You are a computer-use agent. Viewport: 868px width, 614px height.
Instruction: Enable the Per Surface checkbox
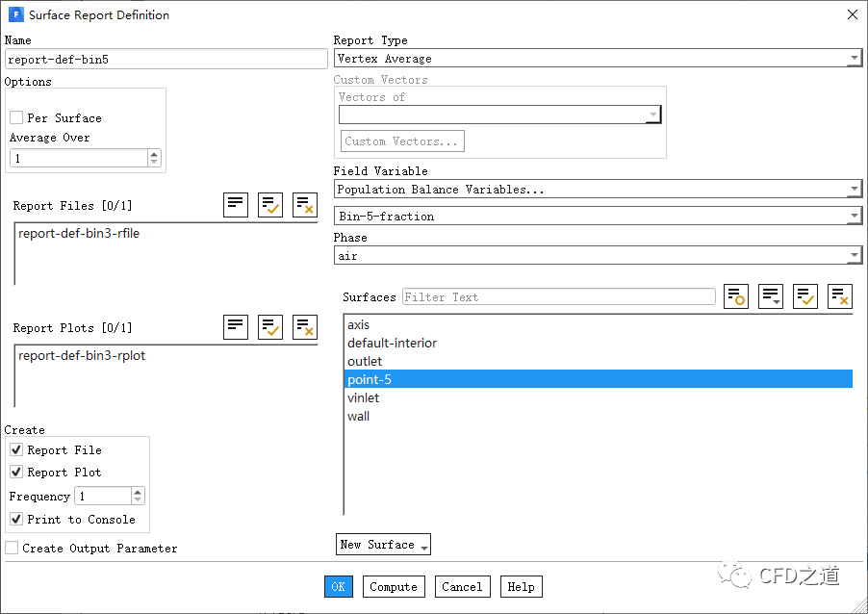pos(16,118)
